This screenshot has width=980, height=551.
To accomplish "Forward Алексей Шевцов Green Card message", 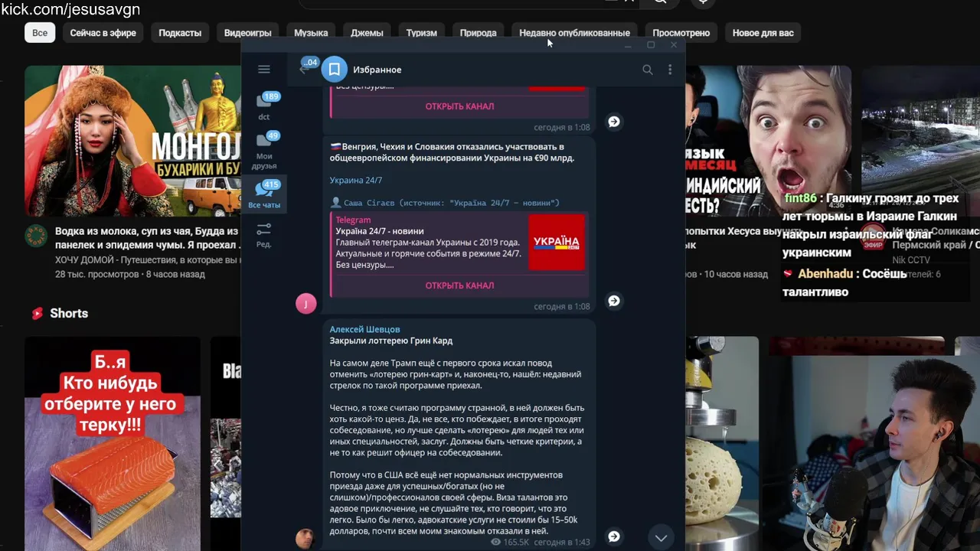I will 614,536.
